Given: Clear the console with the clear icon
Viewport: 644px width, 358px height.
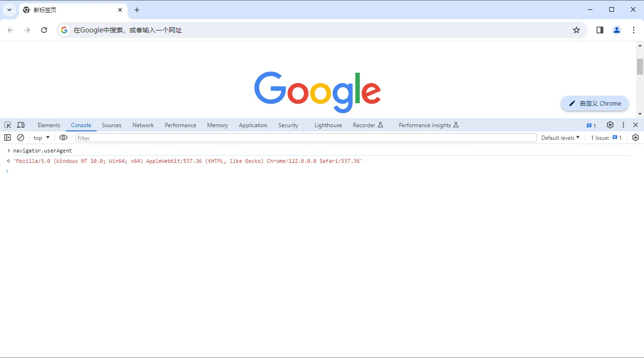Looking at the screenshot, I should click(21, 137).
